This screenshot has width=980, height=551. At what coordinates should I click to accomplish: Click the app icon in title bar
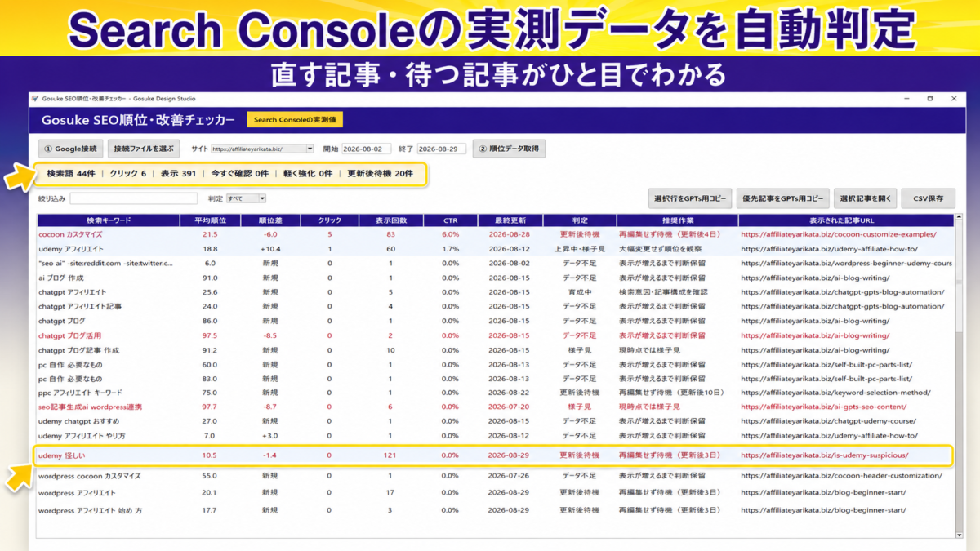pyautogui.click(x=35, y=98)
